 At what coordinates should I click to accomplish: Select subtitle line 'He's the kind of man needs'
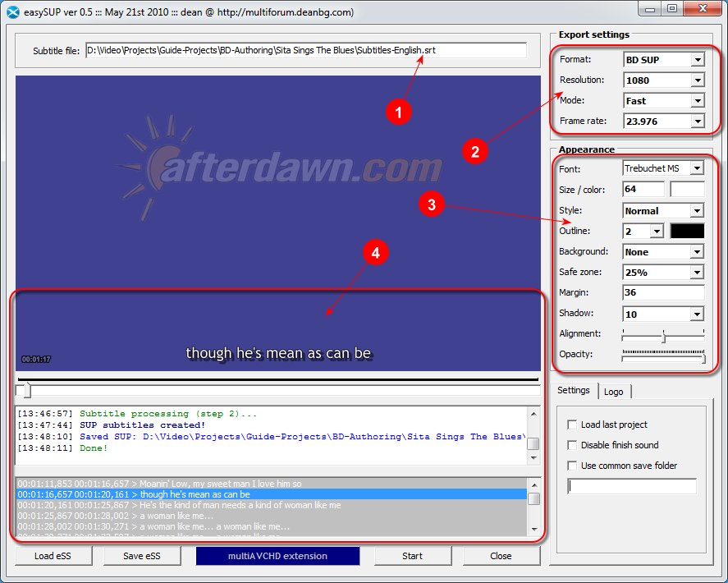point(272,505)
